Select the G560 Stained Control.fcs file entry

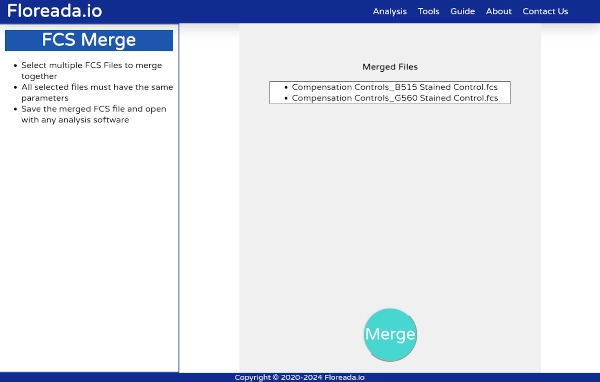pos(395,98)
